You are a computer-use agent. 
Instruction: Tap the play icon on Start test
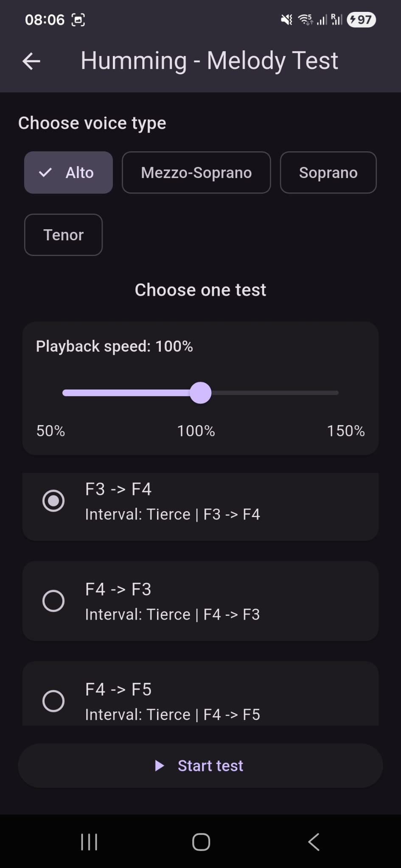[160, 765]
